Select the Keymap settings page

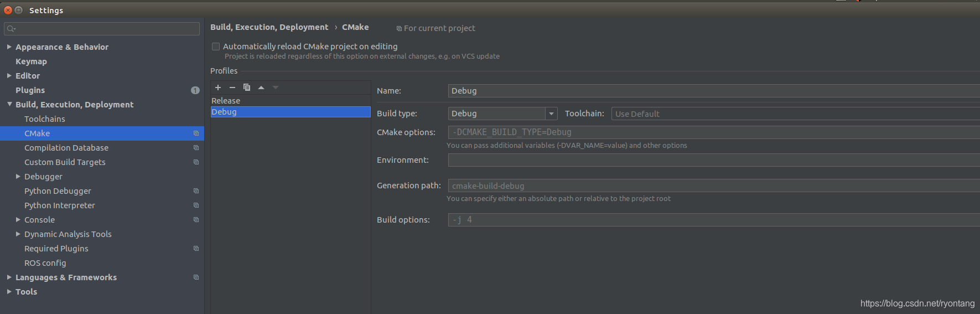(x=31, y=61)
